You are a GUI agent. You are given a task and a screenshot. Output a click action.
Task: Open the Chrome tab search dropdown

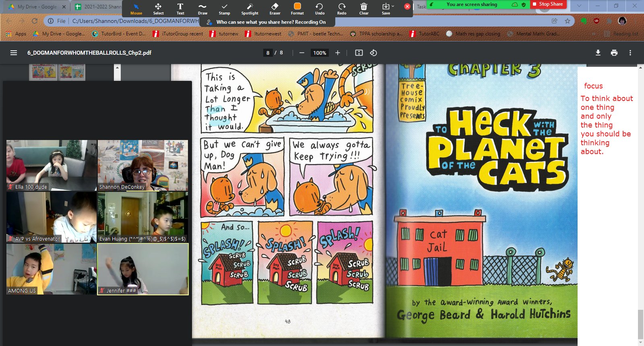[x=579, y=6]
